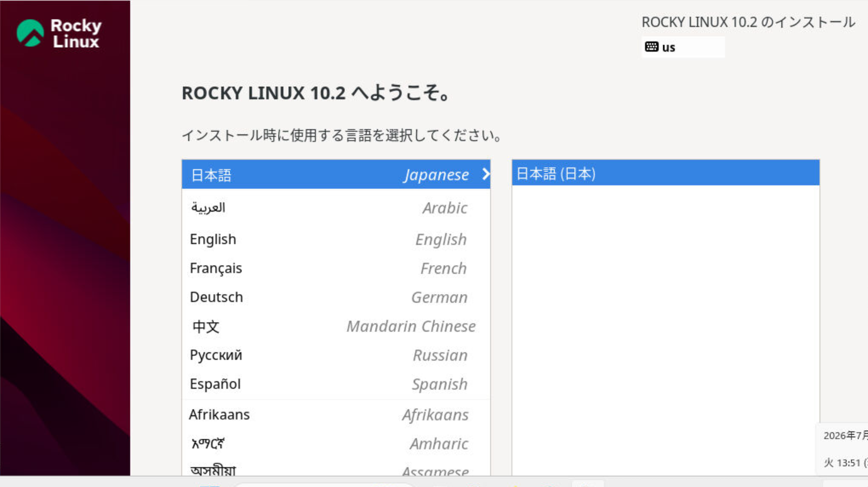Select 日本語 (日本) locale option
868x487 pixels.
pos(665,173)
